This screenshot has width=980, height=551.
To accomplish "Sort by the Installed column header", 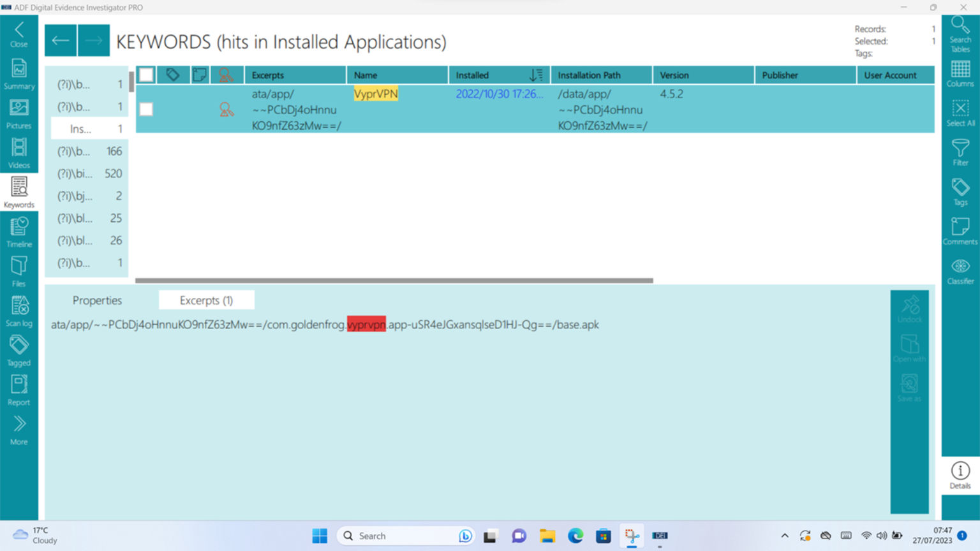I will (500, 75).
